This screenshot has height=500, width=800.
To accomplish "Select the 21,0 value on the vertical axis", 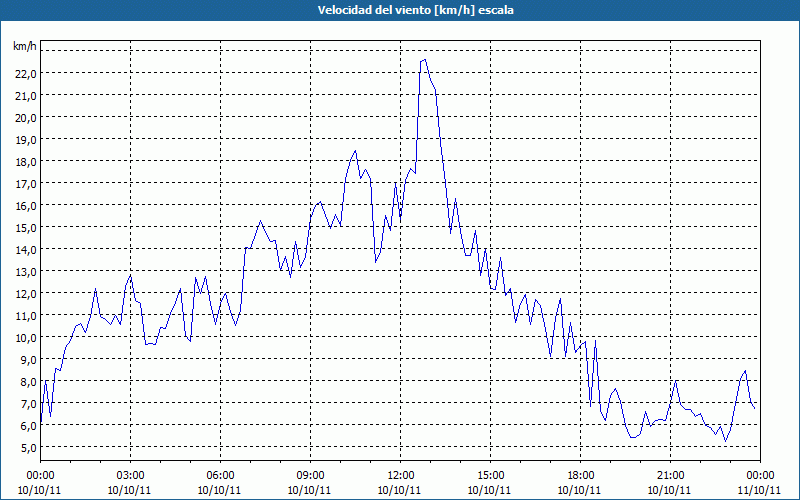I will coord(26,95).
